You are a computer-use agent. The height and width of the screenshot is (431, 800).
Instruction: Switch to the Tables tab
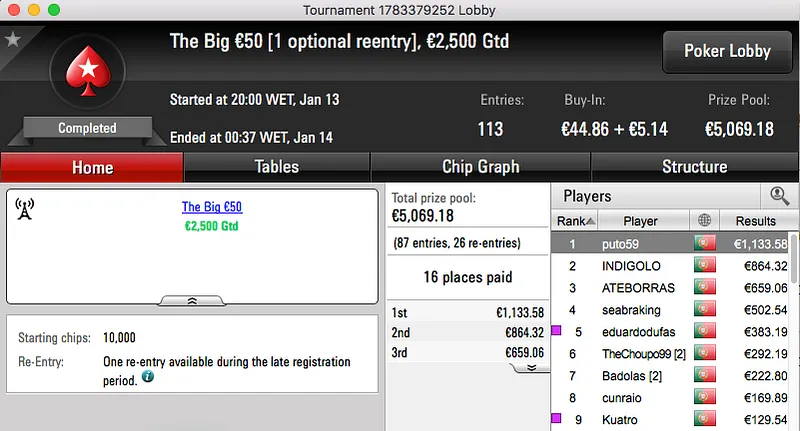click(276, 167)
